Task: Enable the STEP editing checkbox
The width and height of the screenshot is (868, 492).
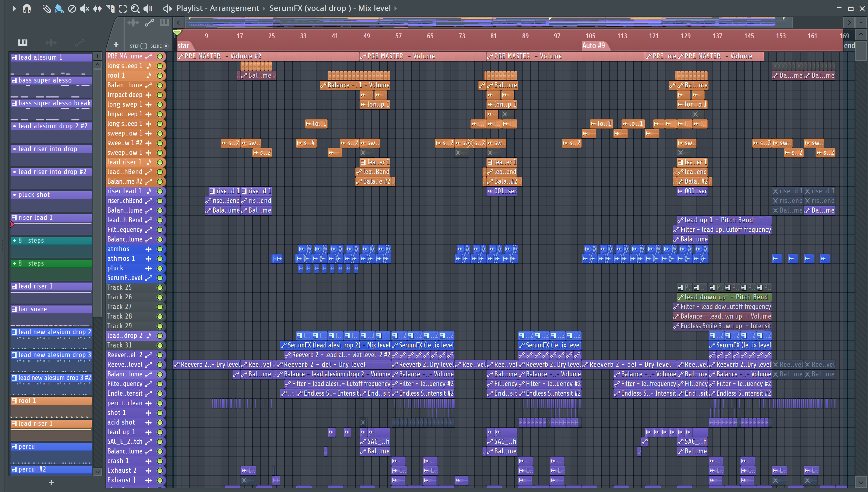Action: [144, 46]
